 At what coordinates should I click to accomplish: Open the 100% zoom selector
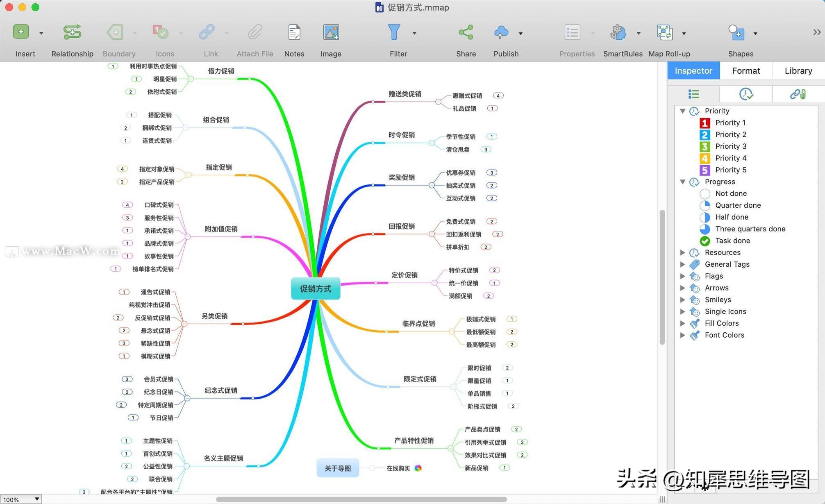point(20,499)
